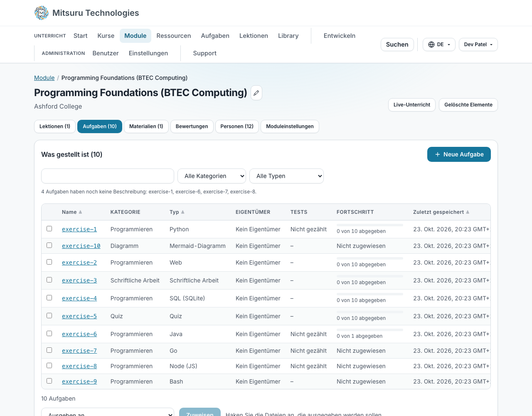Tick the checkbox for exercise-1

coord(49,229)
